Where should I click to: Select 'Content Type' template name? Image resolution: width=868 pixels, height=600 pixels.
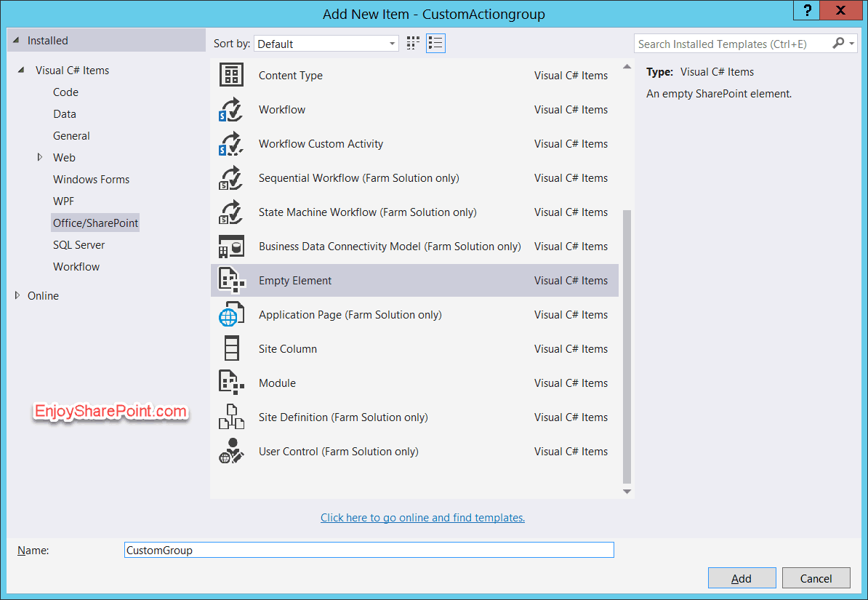pyautogui.click(x=291, y=76)
